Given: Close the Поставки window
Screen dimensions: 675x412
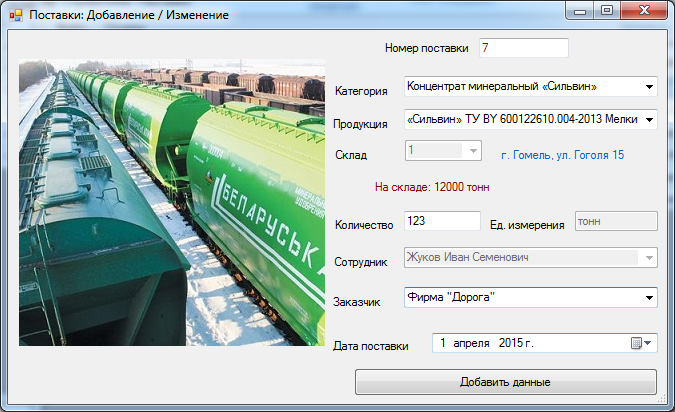Looking at the screenshot, I should (x=644, y=11).
